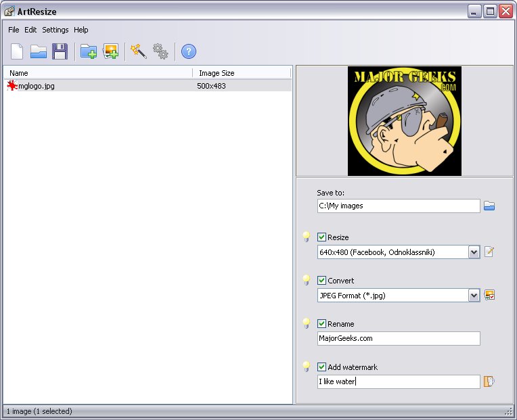This screenshot has width=517, height=420.
Task: Open settings via the gears toolbar icon
Action: coord(160,51)
